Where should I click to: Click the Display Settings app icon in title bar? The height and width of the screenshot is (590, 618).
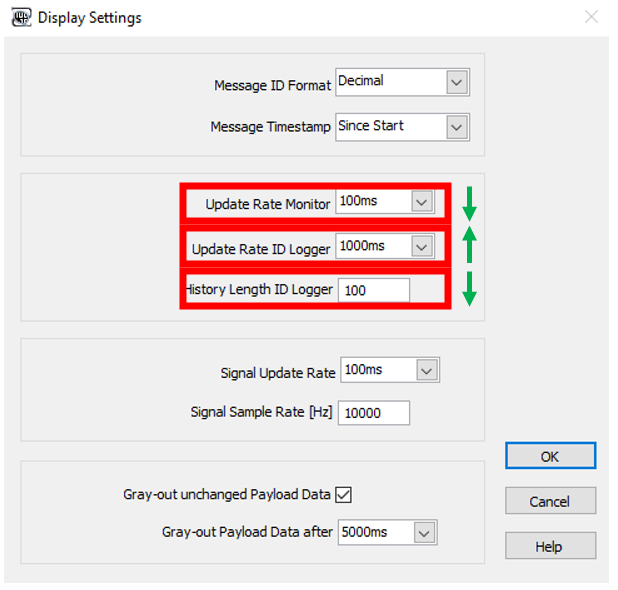[21, 18]
